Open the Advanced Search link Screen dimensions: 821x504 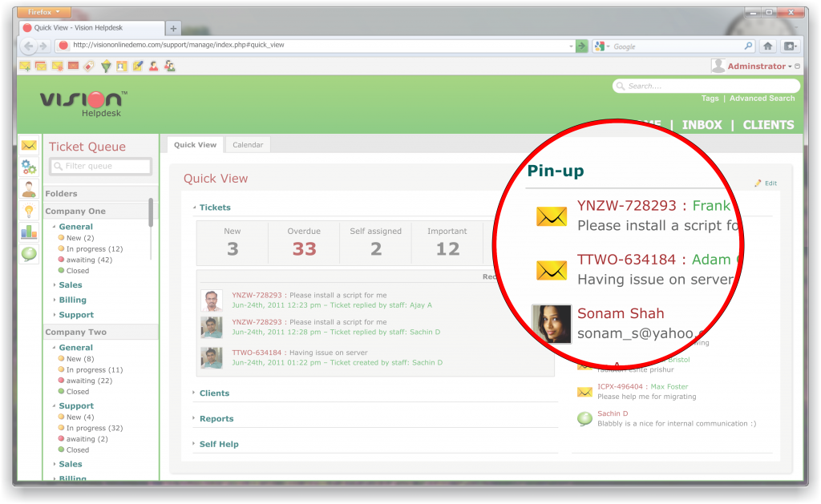point(762,99)
